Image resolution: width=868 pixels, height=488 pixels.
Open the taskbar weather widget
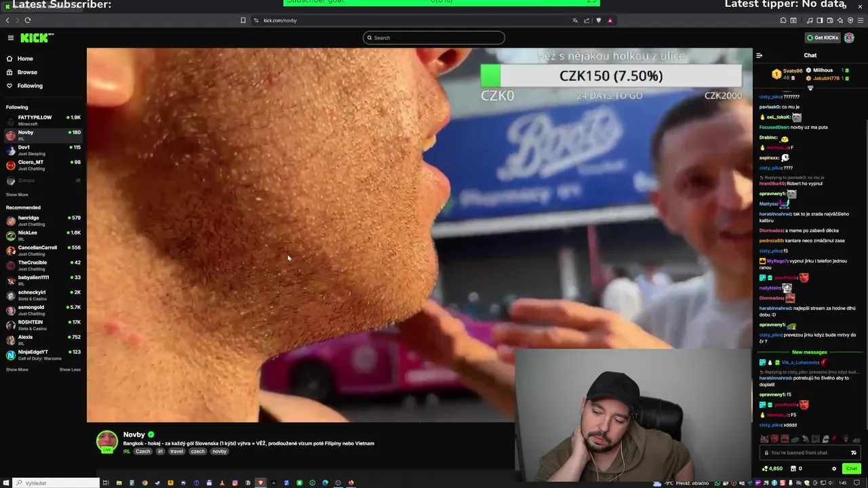coord(682,483)
